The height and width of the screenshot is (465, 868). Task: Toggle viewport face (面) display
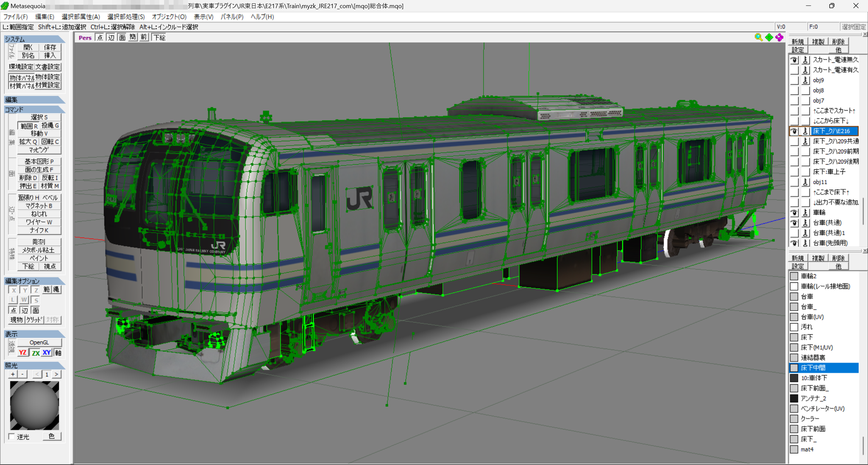(122, 37)
